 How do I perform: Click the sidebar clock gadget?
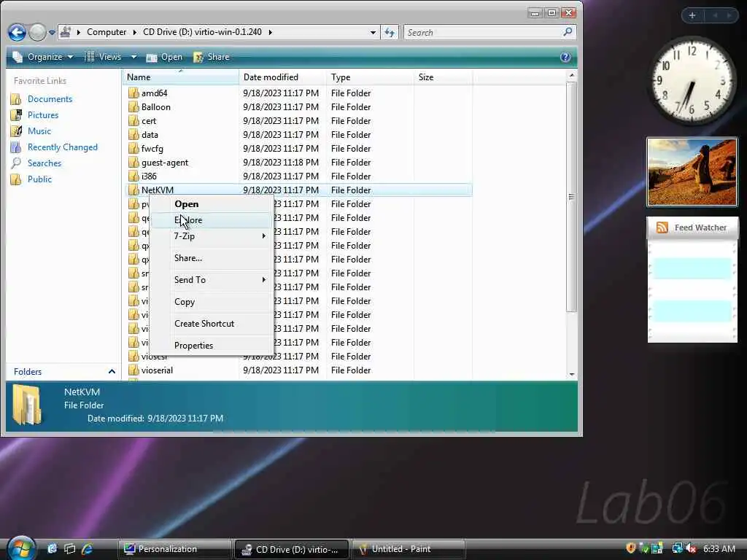point(692,81)
